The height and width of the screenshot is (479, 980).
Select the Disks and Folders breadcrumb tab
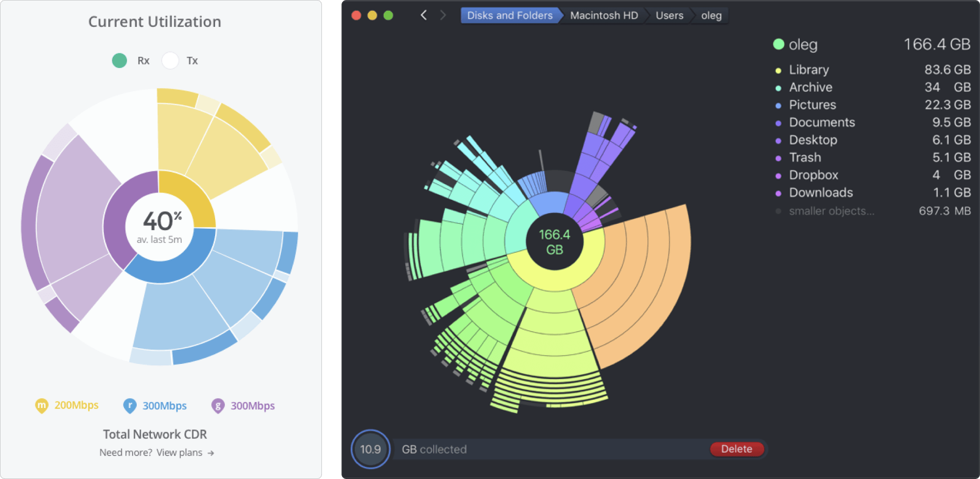click(510, 15)
